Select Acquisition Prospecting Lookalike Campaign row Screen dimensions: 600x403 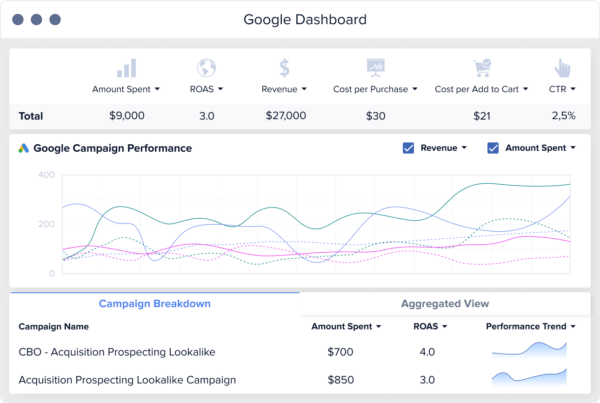click(x=127, y=380)
